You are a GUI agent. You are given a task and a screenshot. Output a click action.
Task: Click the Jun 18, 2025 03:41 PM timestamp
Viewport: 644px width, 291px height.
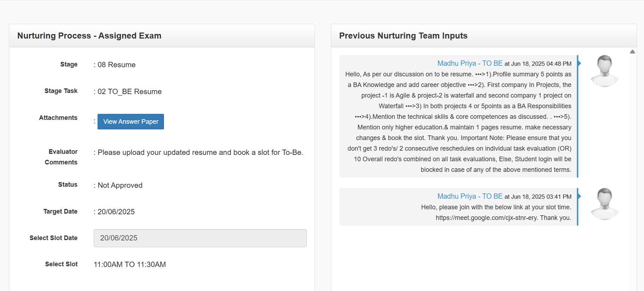541,197
